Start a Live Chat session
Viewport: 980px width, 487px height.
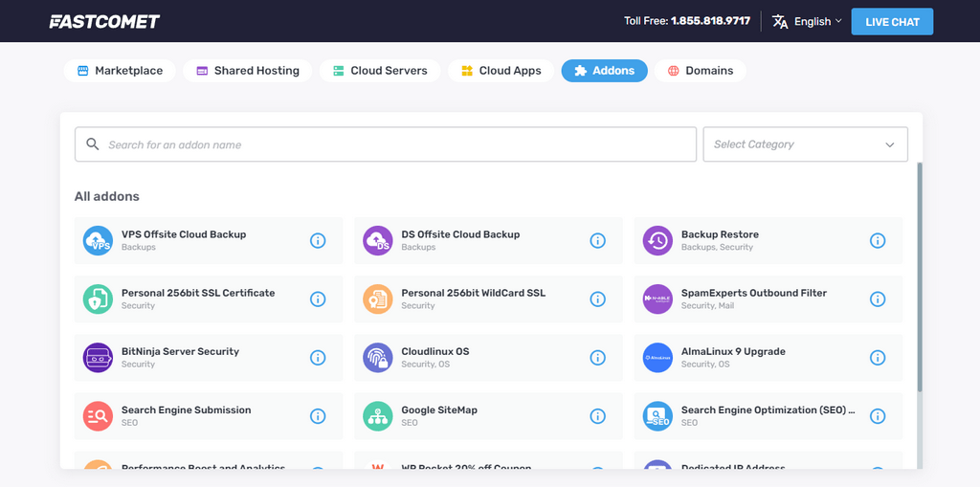892,22
